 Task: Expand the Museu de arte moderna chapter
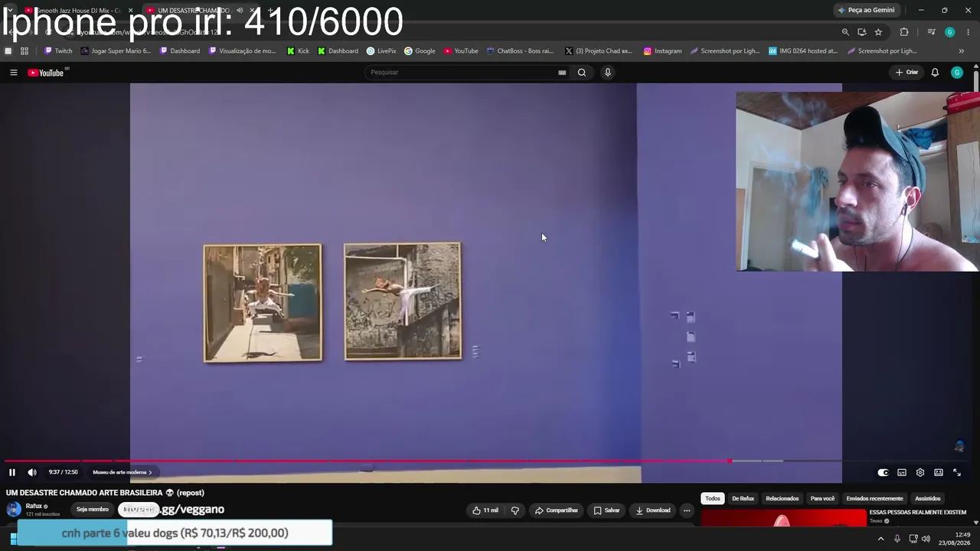point(122,472)
